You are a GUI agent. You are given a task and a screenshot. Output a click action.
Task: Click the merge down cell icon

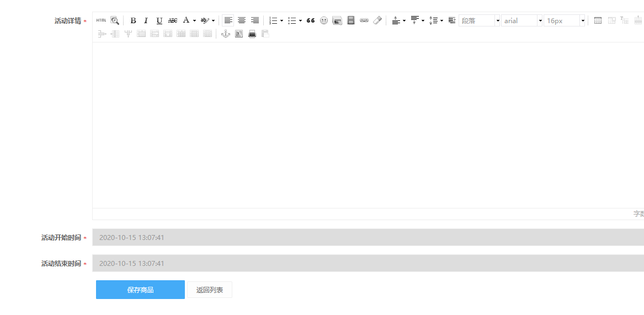(x=168, y=34)
